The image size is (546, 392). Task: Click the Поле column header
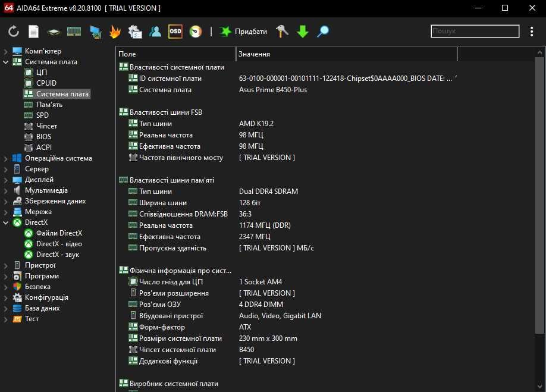pyautogui.click(x=176, y=54)
